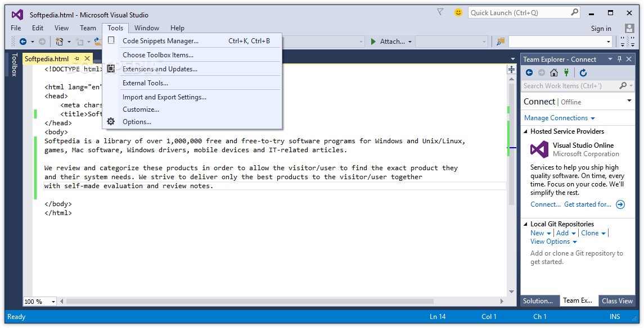644x328 pixels.
Task: Click the Extensions and Updates menu icon
Action: tap(111, 69)
